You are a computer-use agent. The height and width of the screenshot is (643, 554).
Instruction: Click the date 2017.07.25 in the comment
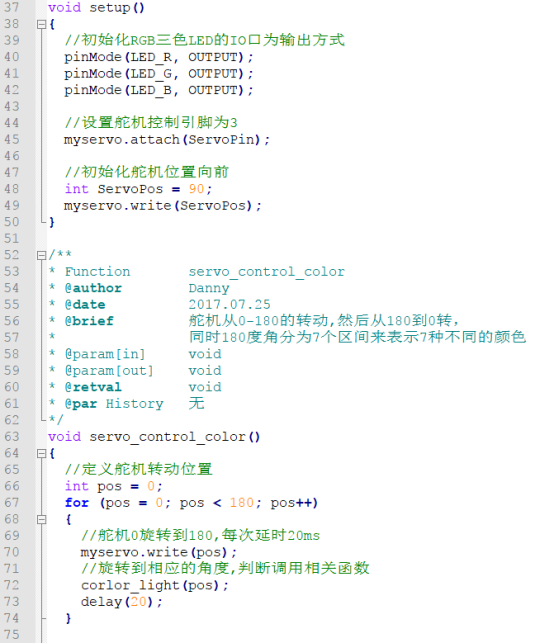pos(229,305)
